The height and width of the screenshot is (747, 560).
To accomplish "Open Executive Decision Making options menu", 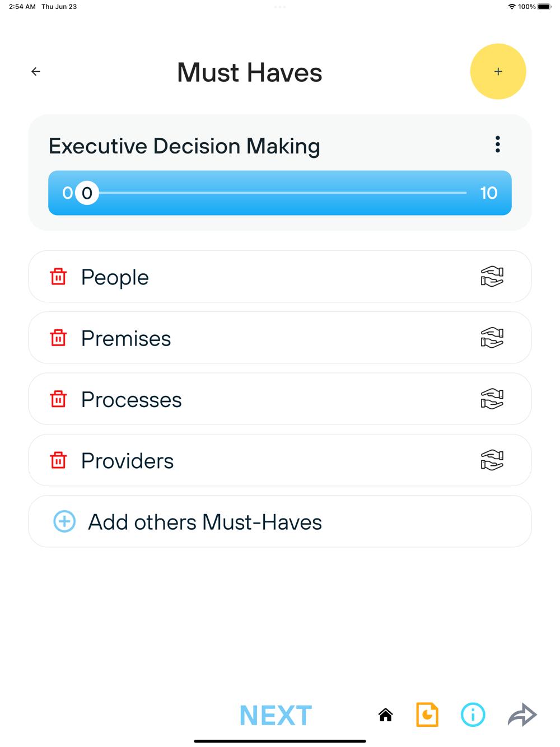I will 497,145.
